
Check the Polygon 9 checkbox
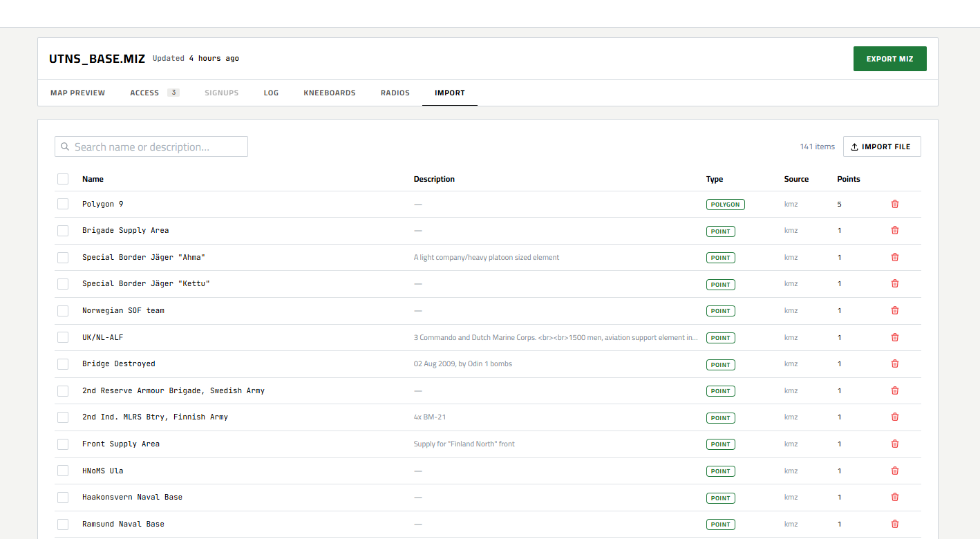tap(63, 204)
